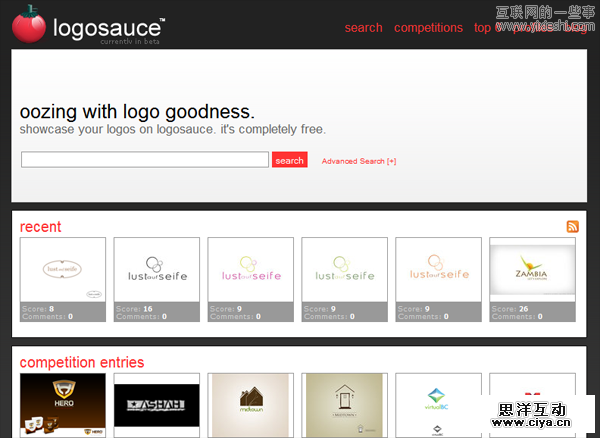
Task: Open the black lustaufseife logo, score 16
Action: 157,270
